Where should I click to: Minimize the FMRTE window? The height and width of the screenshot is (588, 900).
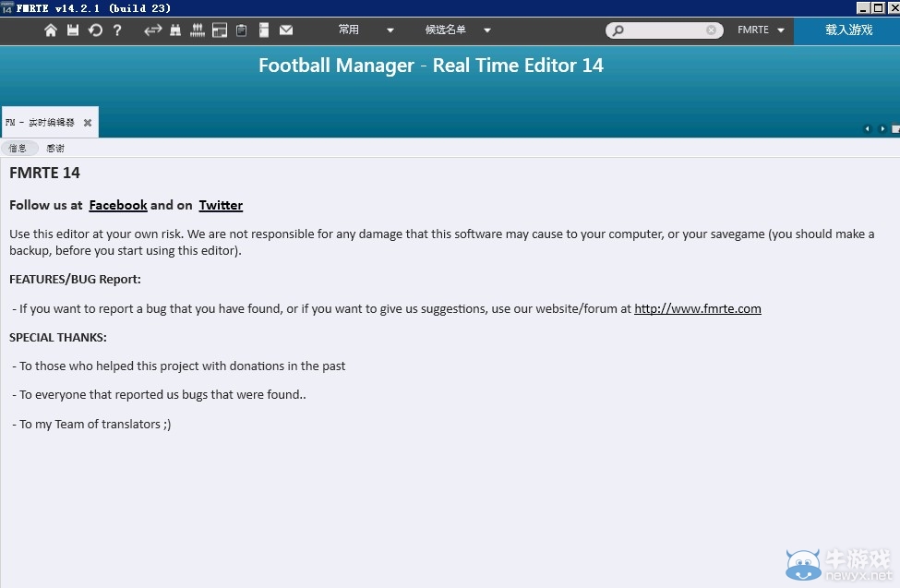(x=863, y=8)
